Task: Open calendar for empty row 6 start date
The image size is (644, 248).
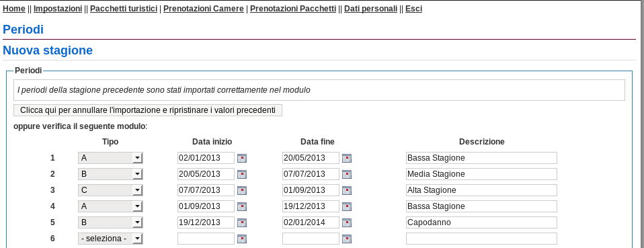Action: (242, 239)
